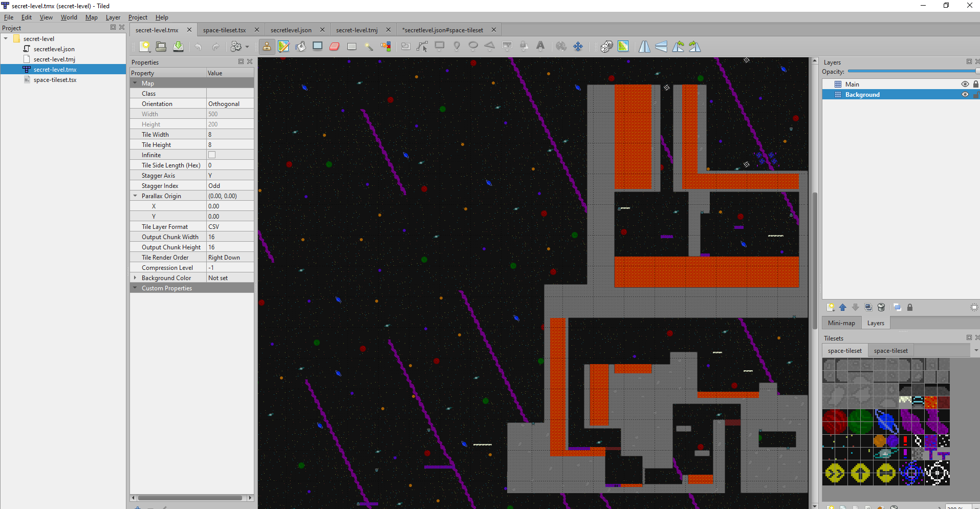Screen dimensions: 980x509
Task: Open the World menu
Action: coord(69,17)
